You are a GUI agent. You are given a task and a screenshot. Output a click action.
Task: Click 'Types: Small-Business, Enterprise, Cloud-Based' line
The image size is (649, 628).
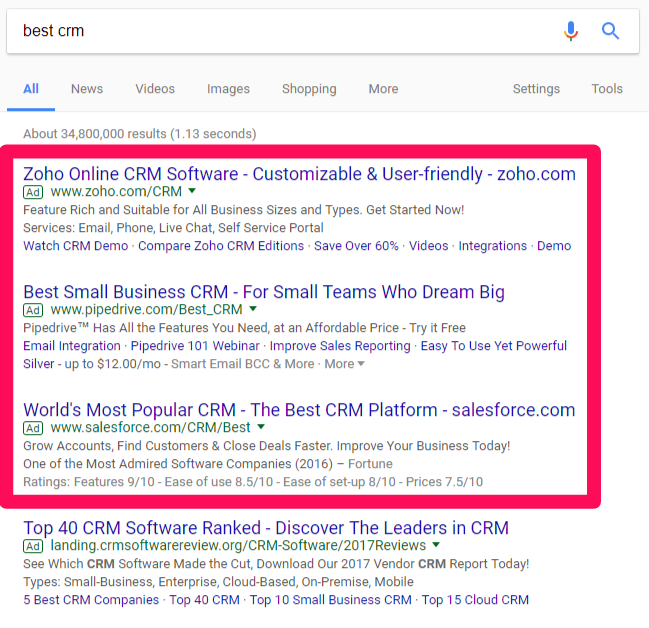[x=219, y=582]
